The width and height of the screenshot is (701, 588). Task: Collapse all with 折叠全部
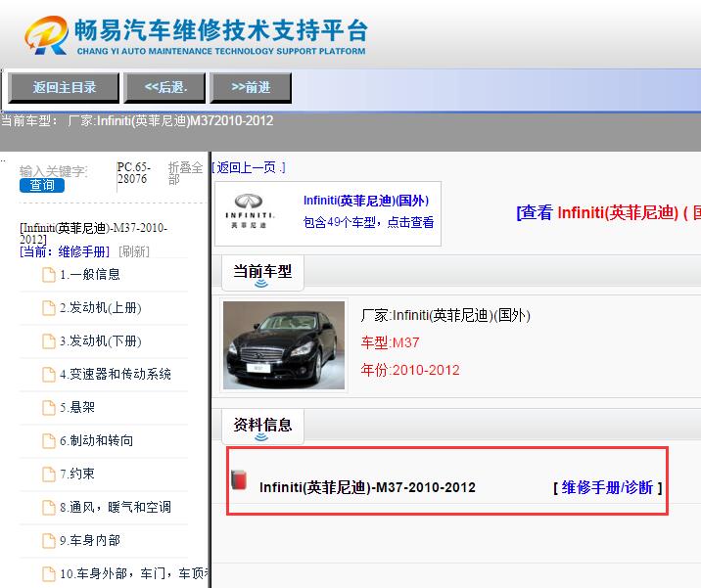point(185,173)
